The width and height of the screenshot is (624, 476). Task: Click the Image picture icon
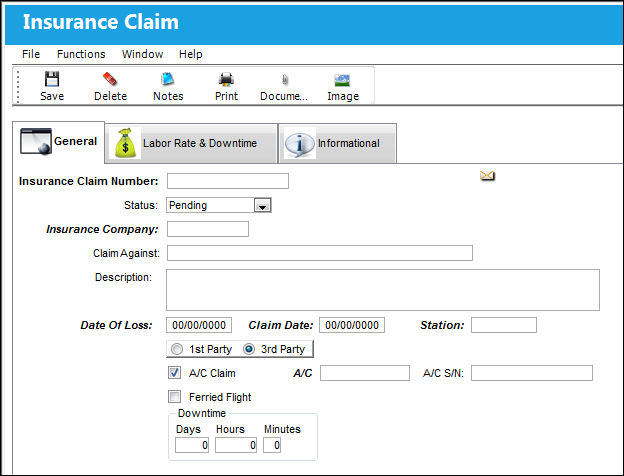pos(342,80)
